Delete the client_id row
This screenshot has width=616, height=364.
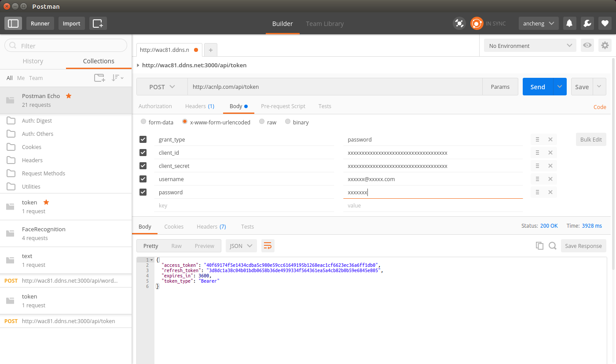[550, 153]
